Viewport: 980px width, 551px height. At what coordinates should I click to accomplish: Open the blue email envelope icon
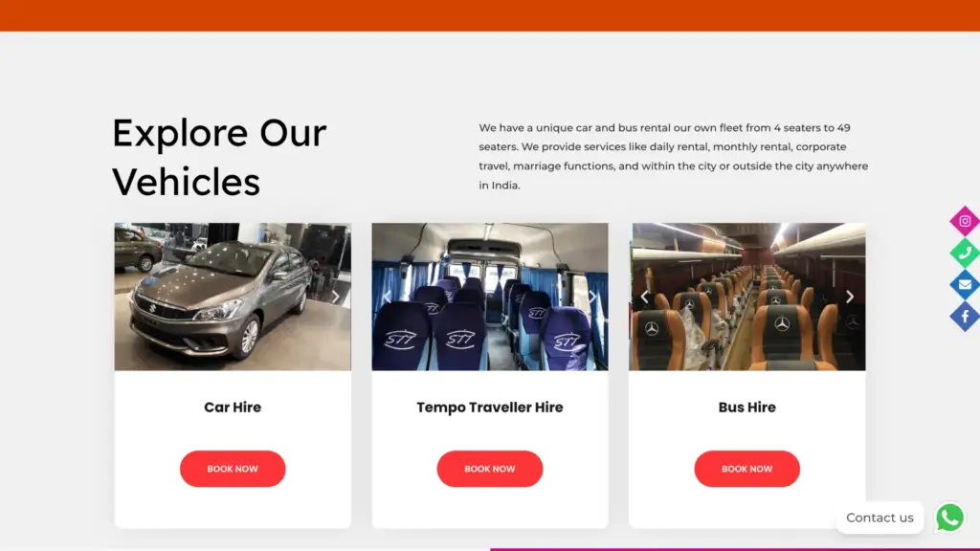[x=965, y=285]
